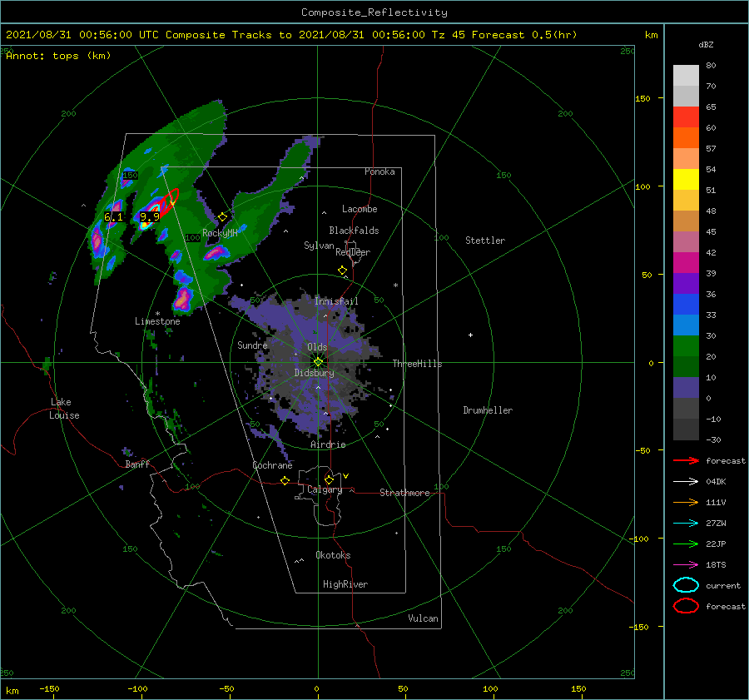
Task: Click the red forecast ellipse legend icon
Action: tap(686, 606)
